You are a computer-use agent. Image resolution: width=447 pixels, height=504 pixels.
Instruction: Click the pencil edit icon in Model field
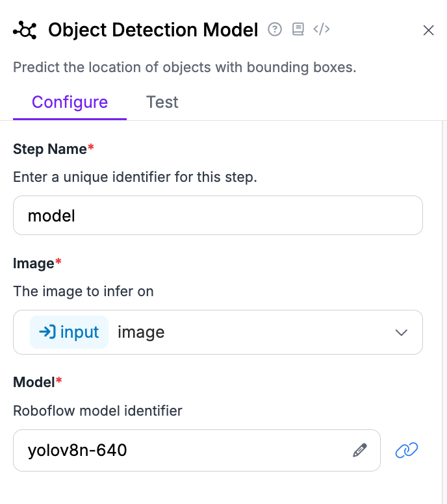coord(360,450)
